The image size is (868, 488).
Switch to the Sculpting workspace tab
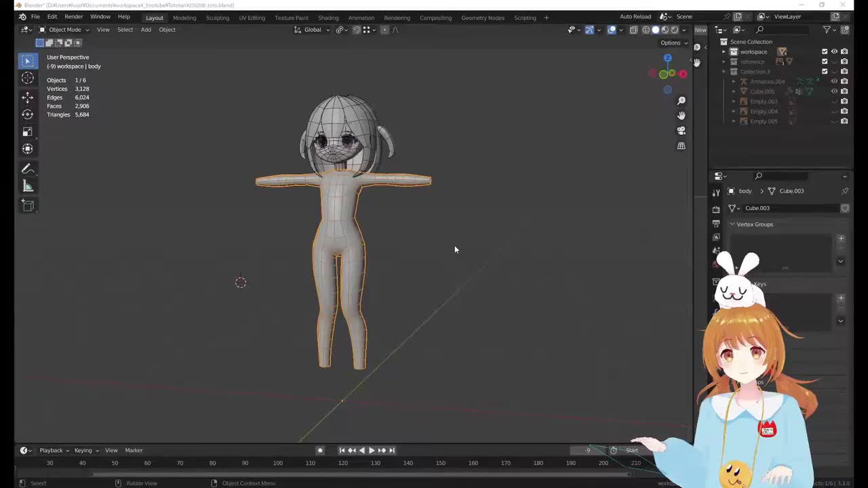click(x=218, y=18)
